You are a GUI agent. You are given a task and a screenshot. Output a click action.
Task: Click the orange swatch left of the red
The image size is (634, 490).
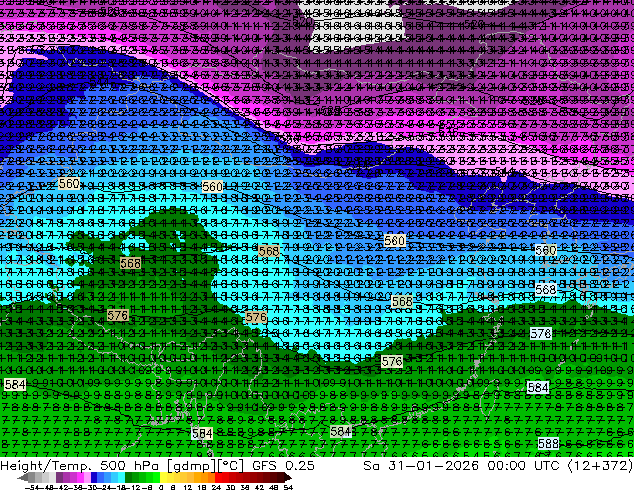(211, 478)
